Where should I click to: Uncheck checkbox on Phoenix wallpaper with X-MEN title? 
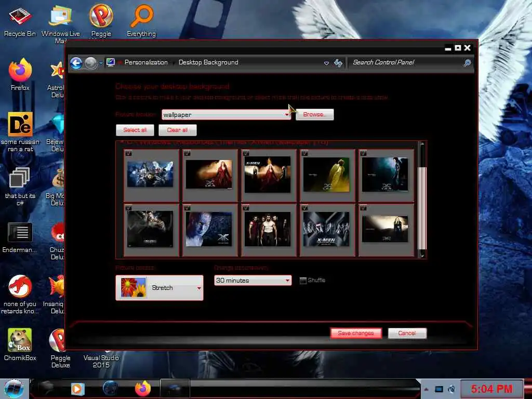[x=246, y=153]
